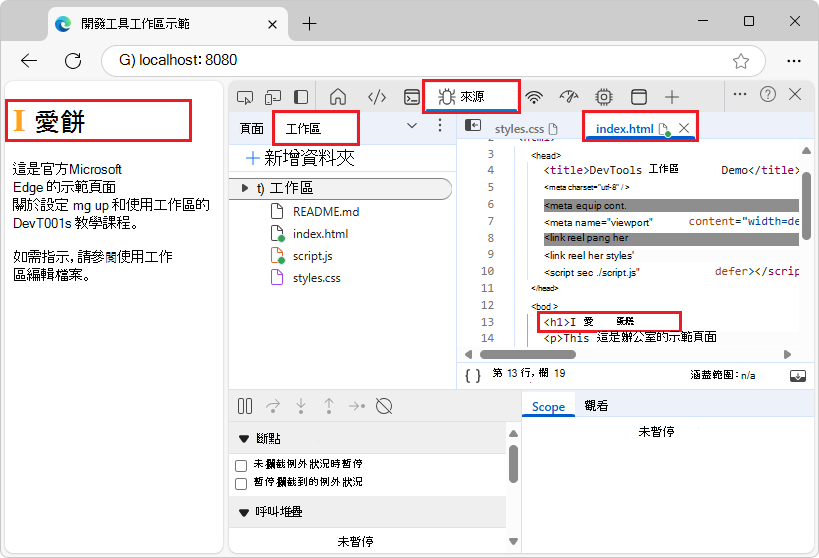The width and height of the screenshot is (819, 558).
Task: Close the DevTools panel
Action: pos(795,94)
